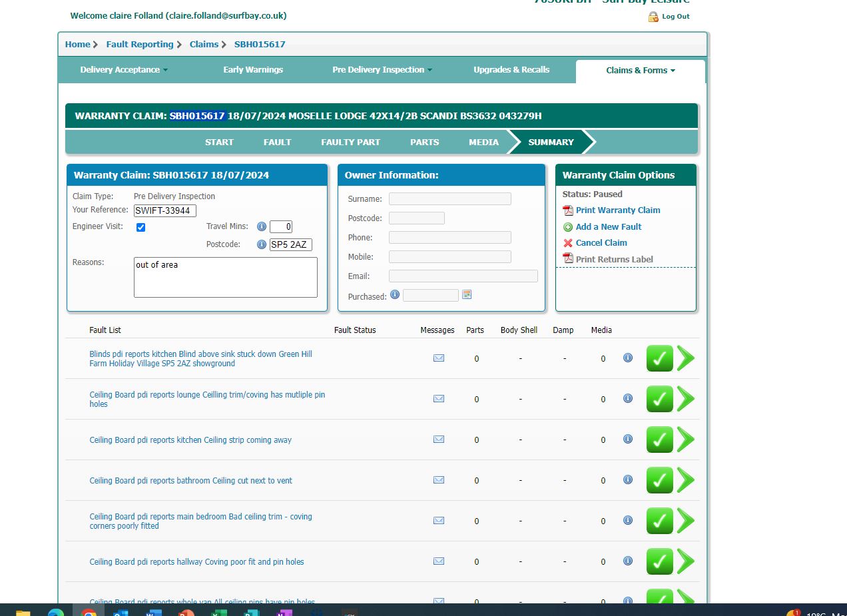Click the Log Out padlock icon
The width and height of the screenshot is (847, 616).
(653, 17)
